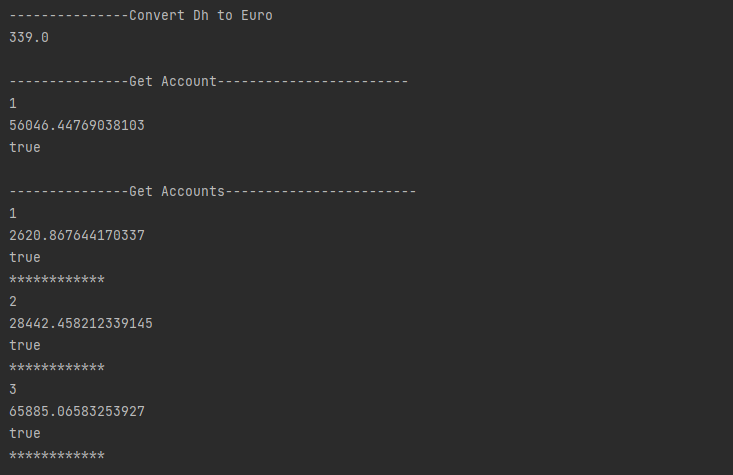This screenshot has width=733, height=475.
Task: Click the second asterisk separator line
Action: coord(57,367)
